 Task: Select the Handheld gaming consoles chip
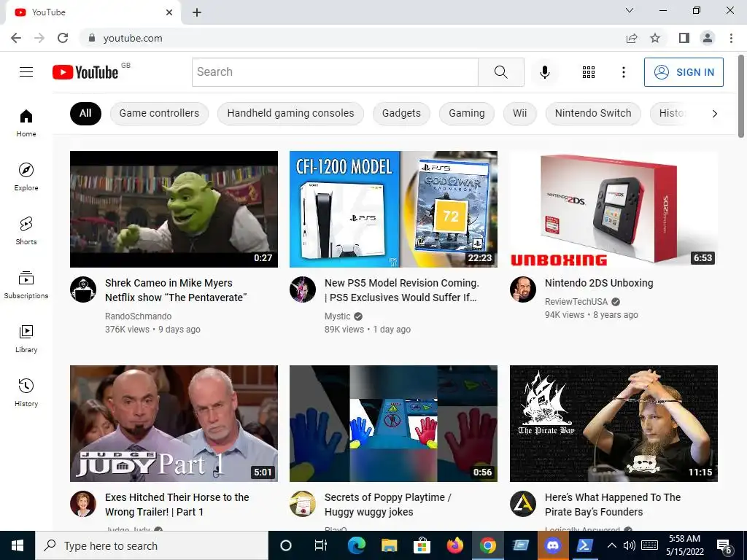tap(290, 113)
